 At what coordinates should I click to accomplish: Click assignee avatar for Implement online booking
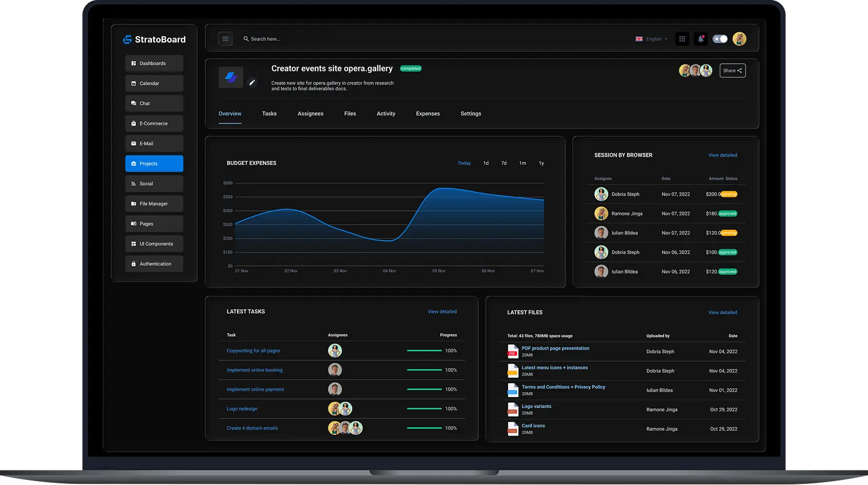click(335, 370)
